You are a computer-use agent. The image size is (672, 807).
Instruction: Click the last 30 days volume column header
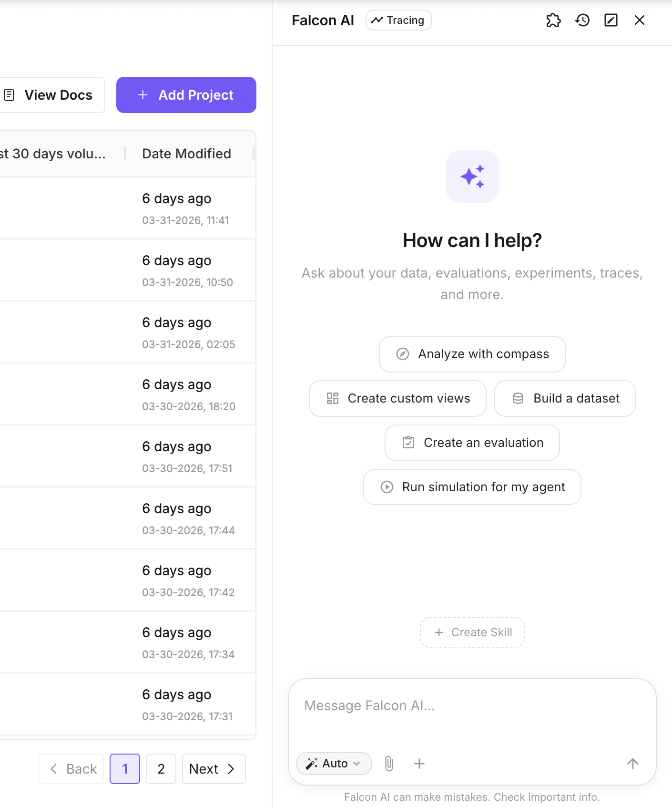click(x=53, y=154)
